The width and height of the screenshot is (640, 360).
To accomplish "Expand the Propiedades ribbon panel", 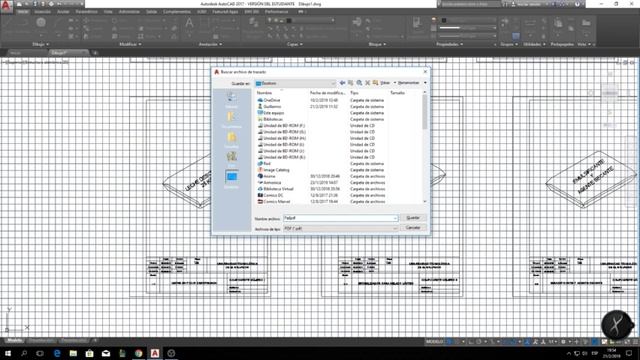I will tap(449, 44).
